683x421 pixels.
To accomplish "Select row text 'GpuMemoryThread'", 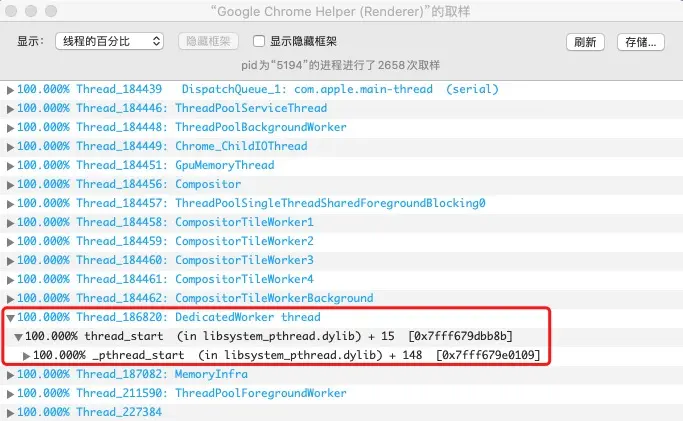I will (x=225, y=165).
